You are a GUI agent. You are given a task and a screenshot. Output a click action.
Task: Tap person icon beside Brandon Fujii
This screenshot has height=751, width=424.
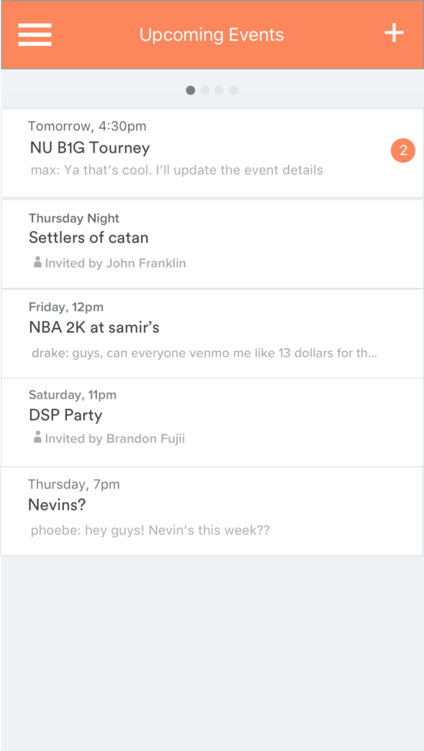tap(37, 438)
